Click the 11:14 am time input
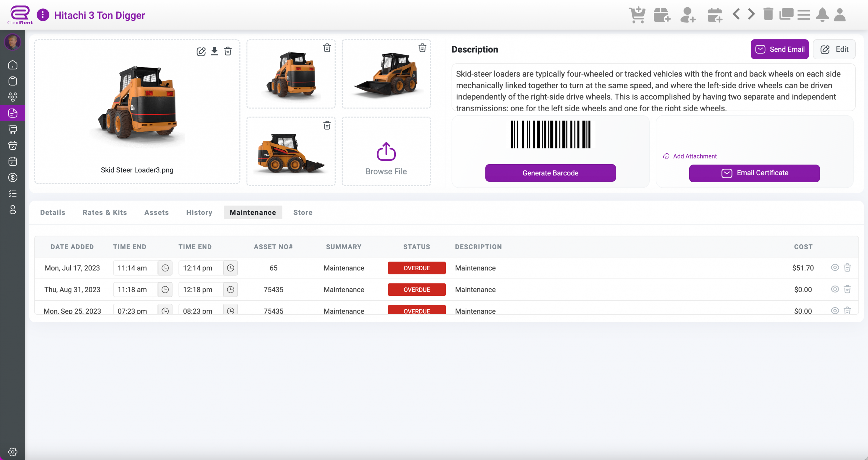 click(x=135, y=268)
